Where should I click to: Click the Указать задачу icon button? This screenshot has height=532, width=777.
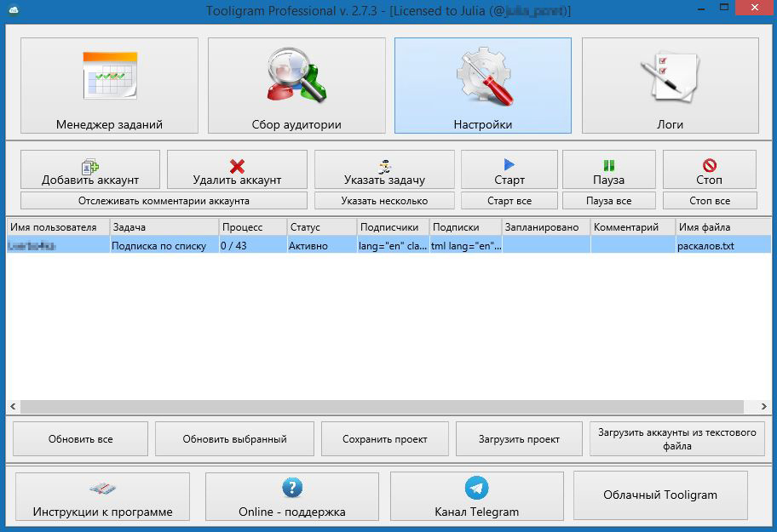point(384,169)
